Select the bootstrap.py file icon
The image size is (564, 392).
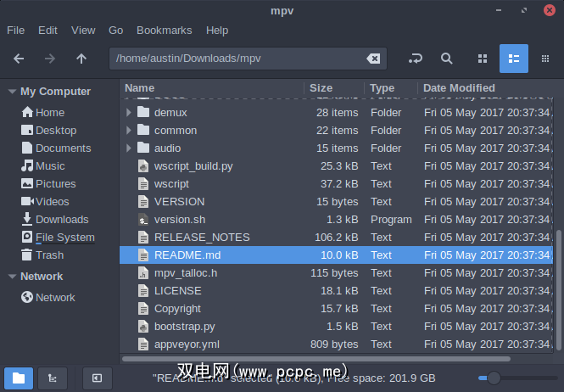click(x=143, y=326)
